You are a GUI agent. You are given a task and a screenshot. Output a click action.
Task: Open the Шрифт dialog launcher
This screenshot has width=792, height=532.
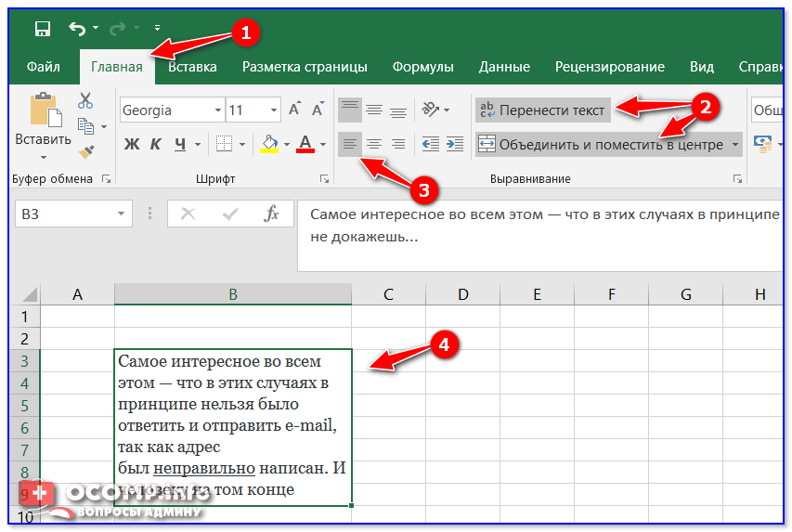(x=324, y=179)
